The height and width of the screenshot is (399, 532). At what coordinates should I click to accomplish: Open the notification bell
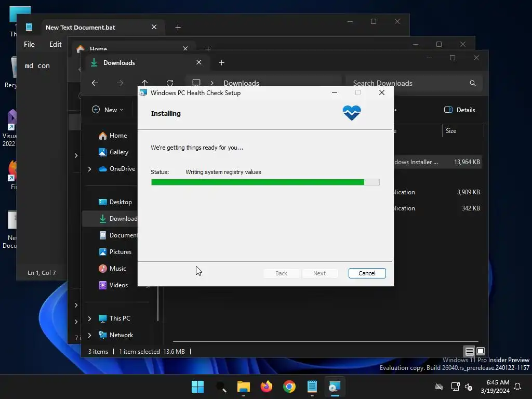[517, 387]
